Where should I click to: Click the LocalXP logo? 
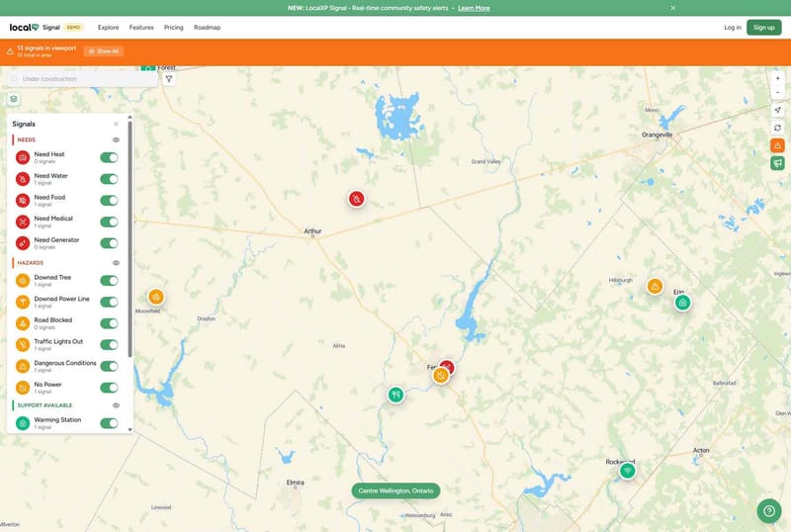[x=24, y=28]
